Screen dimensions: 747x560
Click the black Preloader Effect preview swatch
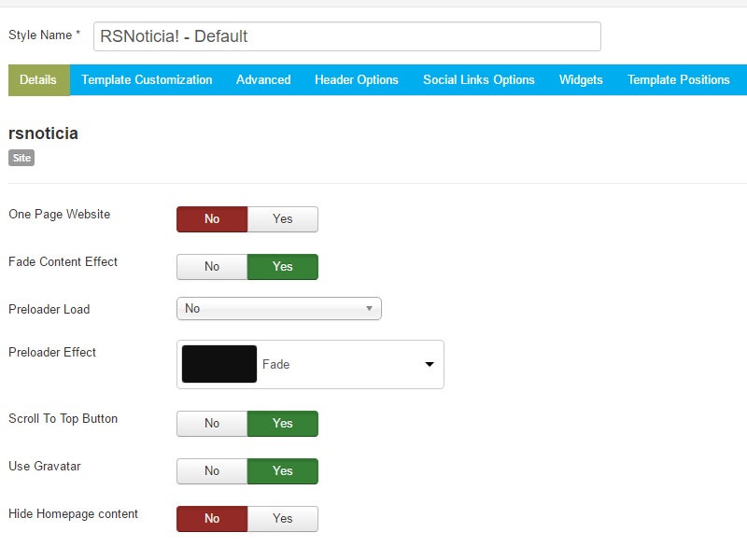[219, 364]
